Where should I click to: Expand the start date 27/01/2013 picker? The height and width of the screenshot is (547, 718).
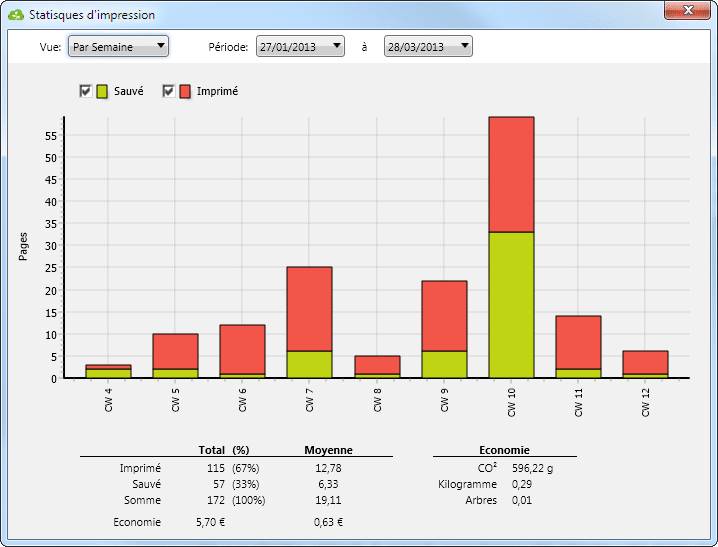[x=300, y=46]
